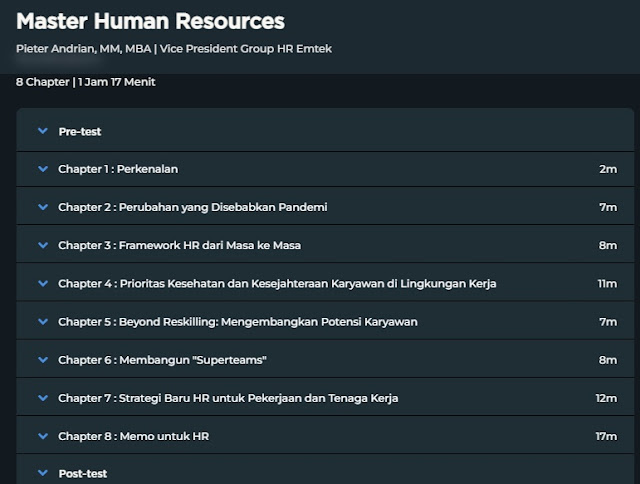The image size is (640, 484).
Task: Expand Chapter 4 chevron arrow
Action: (x=42, y=283)
